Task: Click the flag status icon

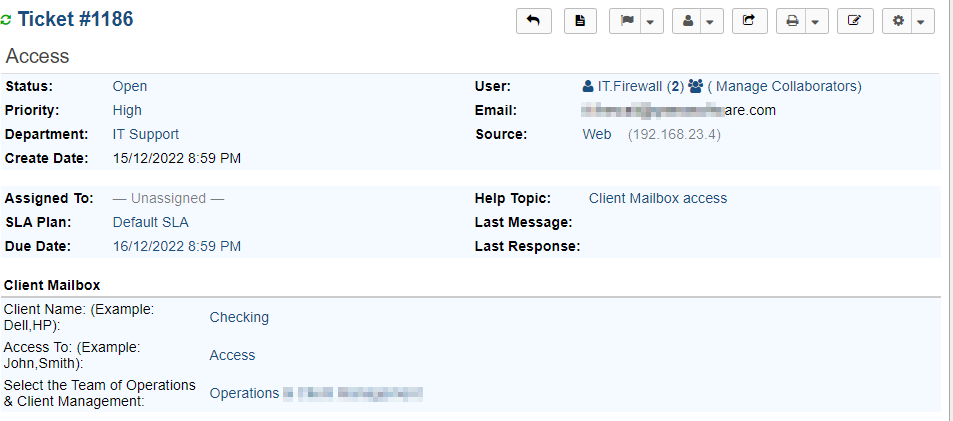Action: tap(626, 21)
